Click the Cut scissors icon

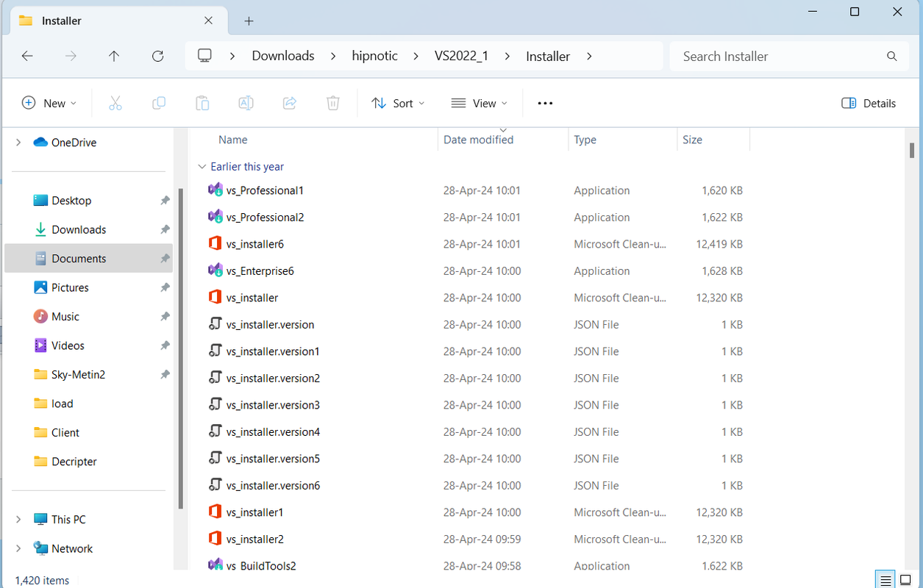click(x=115, y=104)
